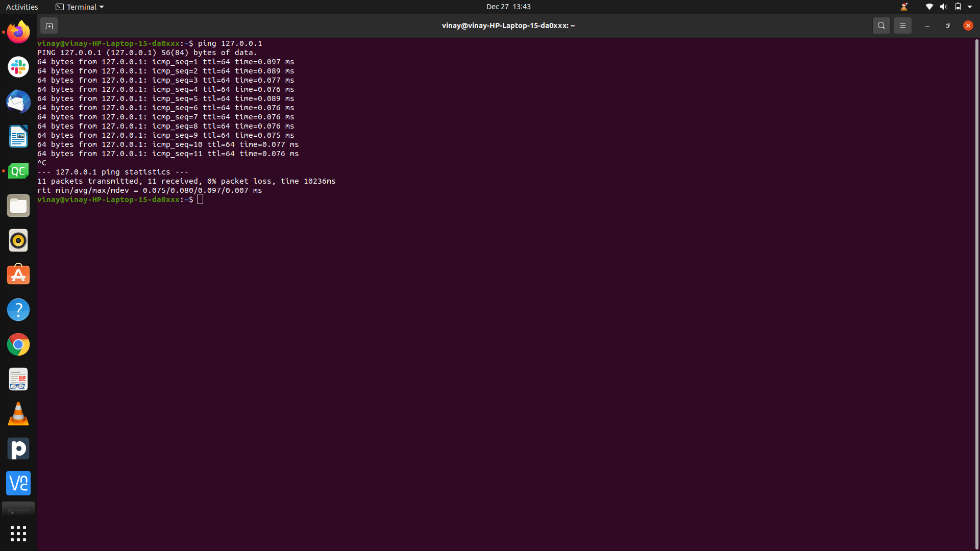Launch VLC media player
The height and width of the screenshot is (551, 980).
(x=18, y=414)
